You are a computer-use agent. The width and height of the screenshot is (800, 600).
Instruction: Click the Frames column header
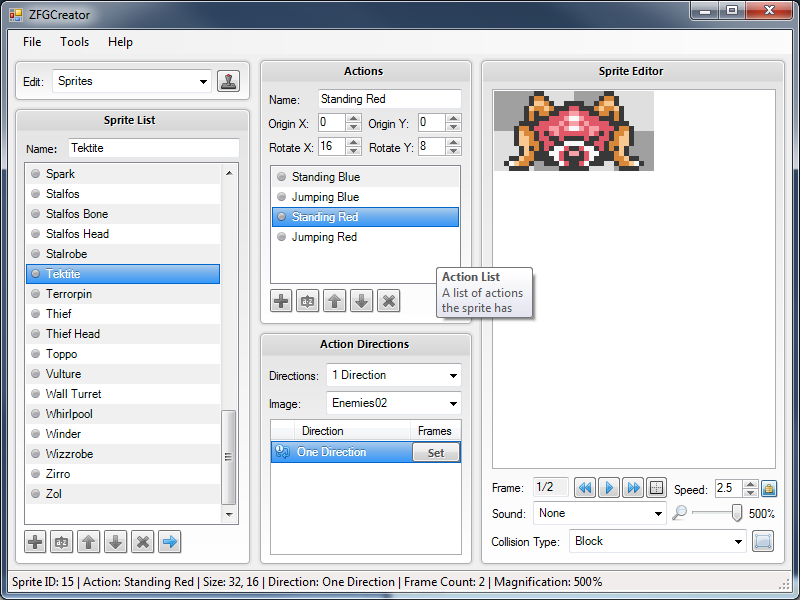click(x=435, y=431)
